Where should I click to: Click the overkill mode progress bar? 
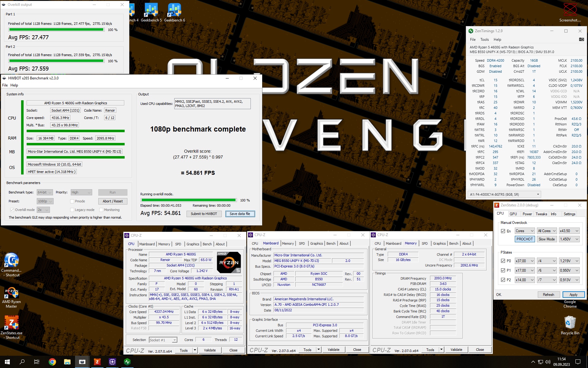tap(188, 200)
